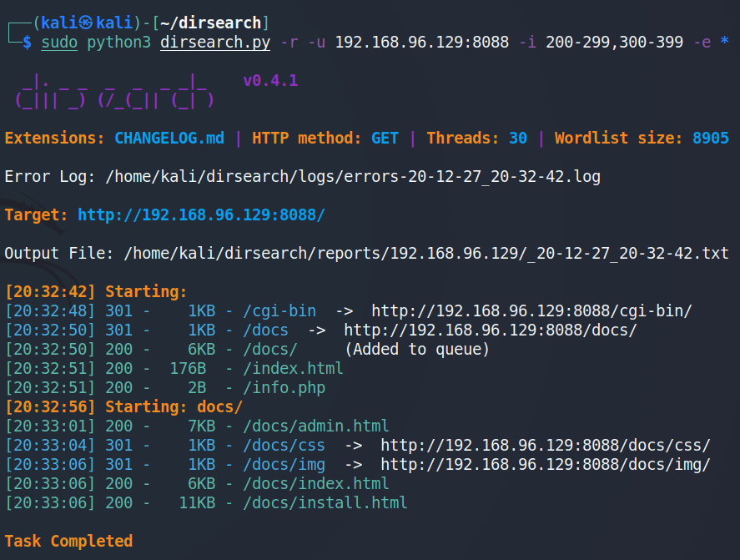This screenshot has height=560, width=740.
Task: Open the docs/img/ redirect URL
Action: tap(546, 464)
